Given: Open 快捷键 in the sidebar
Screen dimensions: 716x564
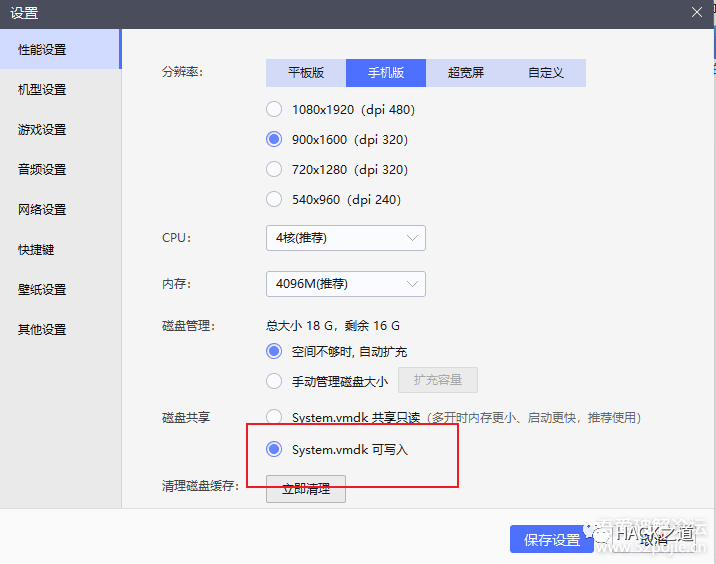Looking at the screenshot, I should coord(60,250).
